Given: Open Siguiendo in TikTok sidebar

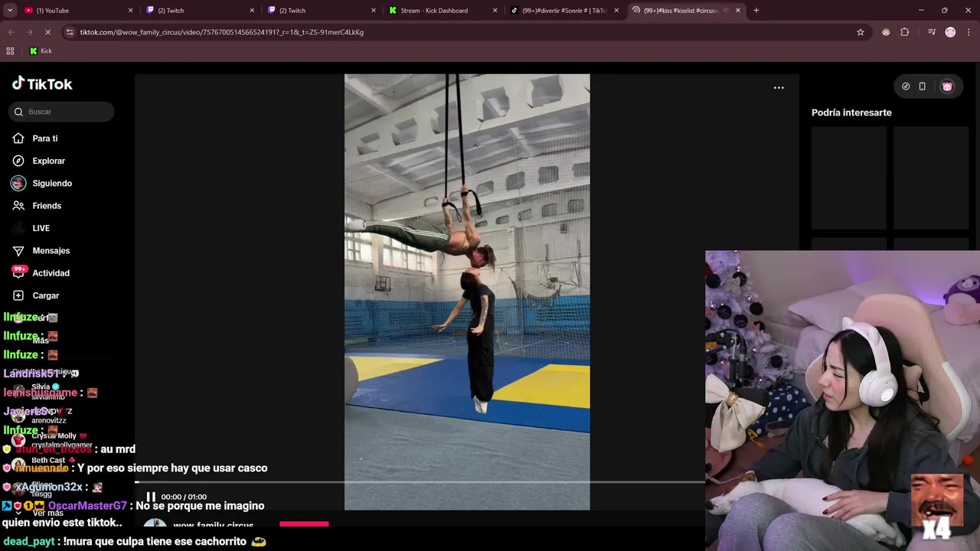Looking at the screenshot, I should [51, 184].
